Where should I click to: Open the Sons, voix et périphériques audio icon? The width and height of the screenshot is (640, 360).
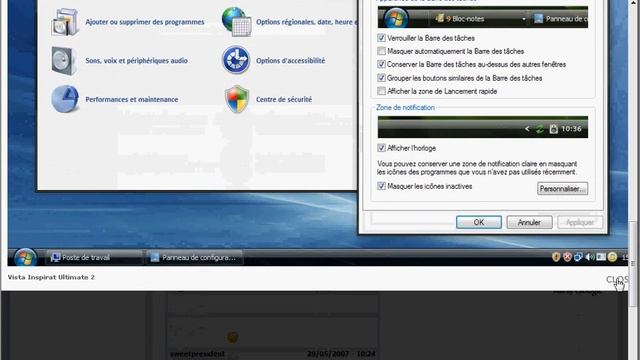(x=64, y=61)
